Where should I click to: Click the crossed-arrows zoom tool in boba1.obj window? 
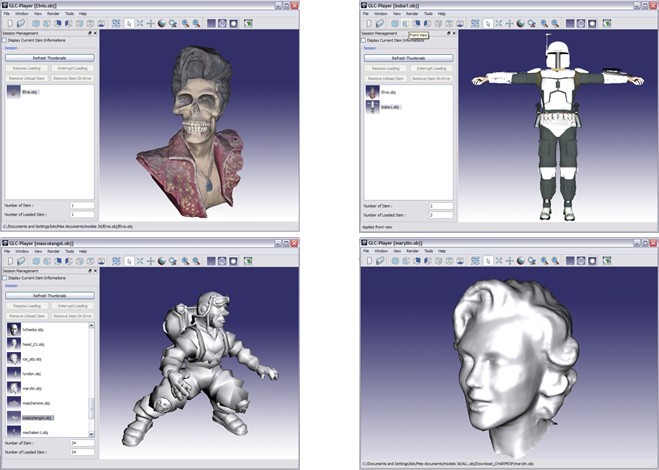pyautogui.click(x=498, y=24)
